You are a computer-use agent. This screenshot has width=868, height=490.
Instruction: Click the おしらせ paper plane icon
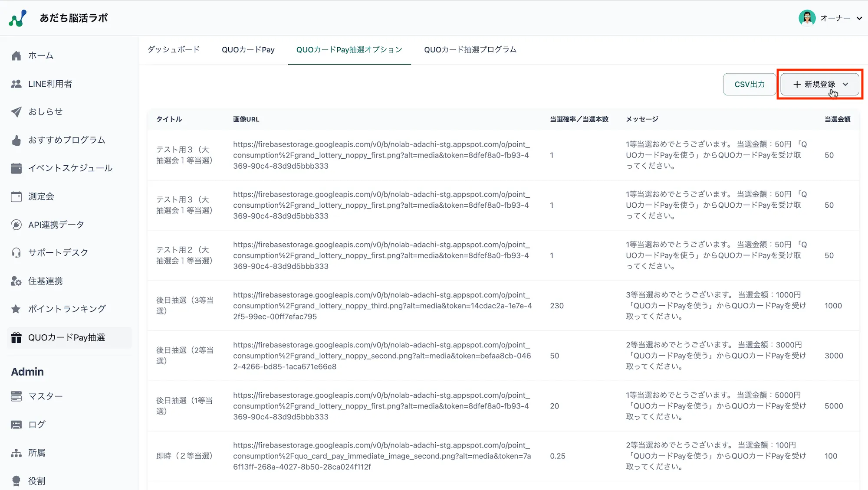[x=16, y=112]
